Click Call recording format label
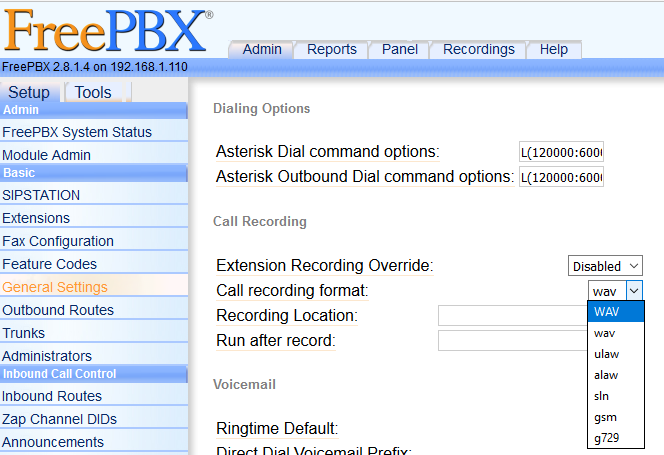 click(x=292, y=291)
